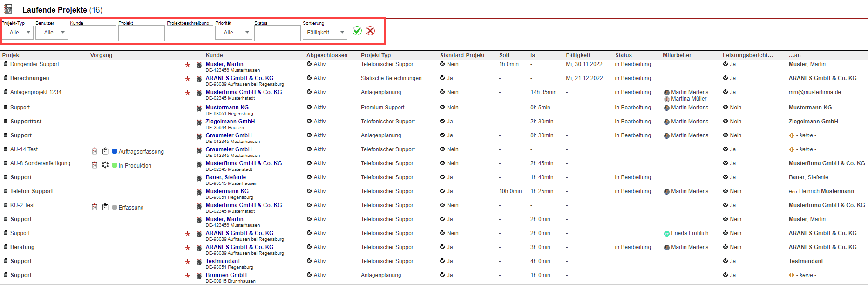Open the Priorität filter dropdown

click(x=234, y=33)
